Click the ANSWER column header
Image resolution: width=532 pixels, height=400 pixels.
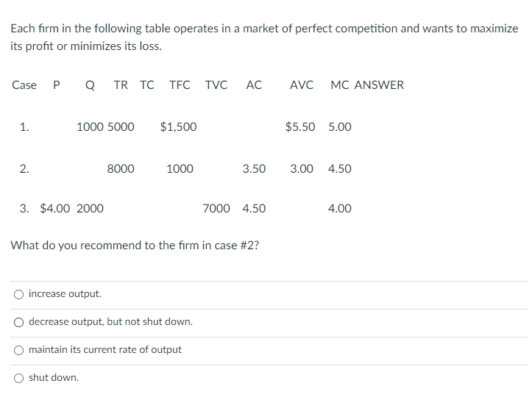click(379, 85)
